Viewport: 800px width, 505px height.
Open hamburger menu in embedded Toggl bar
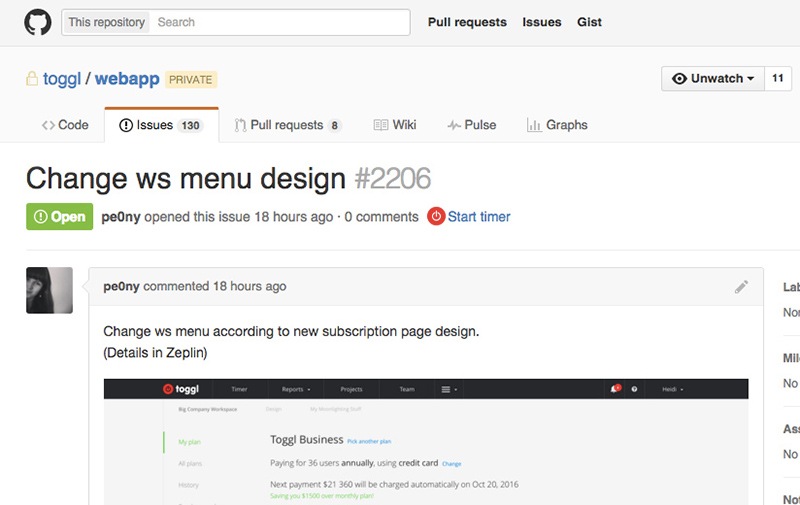click(x=449, y=389)
